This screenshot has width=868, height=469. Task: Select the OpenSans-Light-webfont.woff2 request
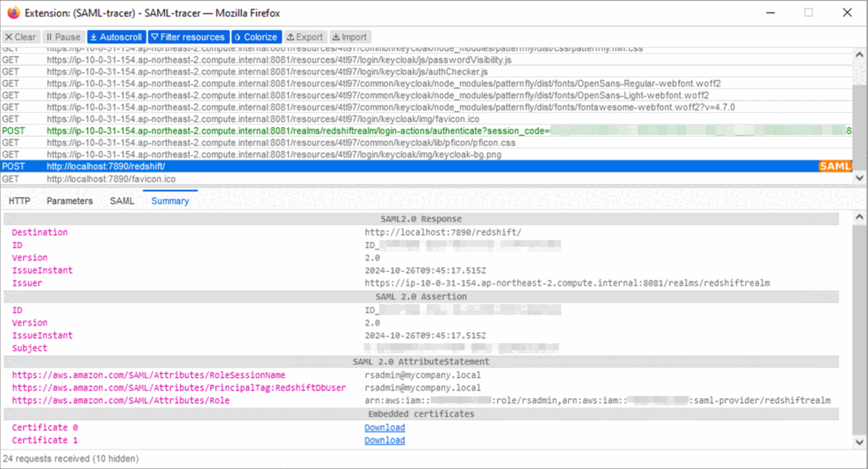point(427,96)
